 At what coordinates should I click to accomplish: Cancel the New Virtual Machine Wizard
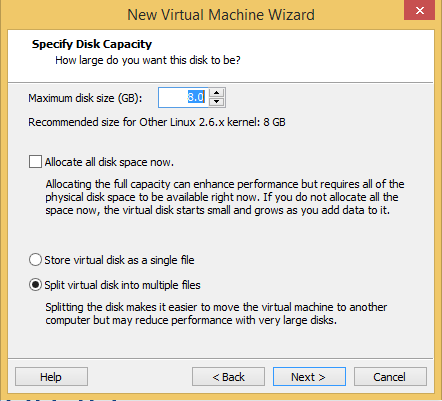[390, 377]
